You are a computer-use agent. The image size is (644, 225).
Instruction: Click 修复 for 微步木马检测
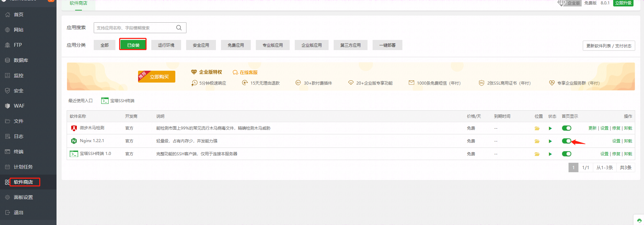[616, 128]
